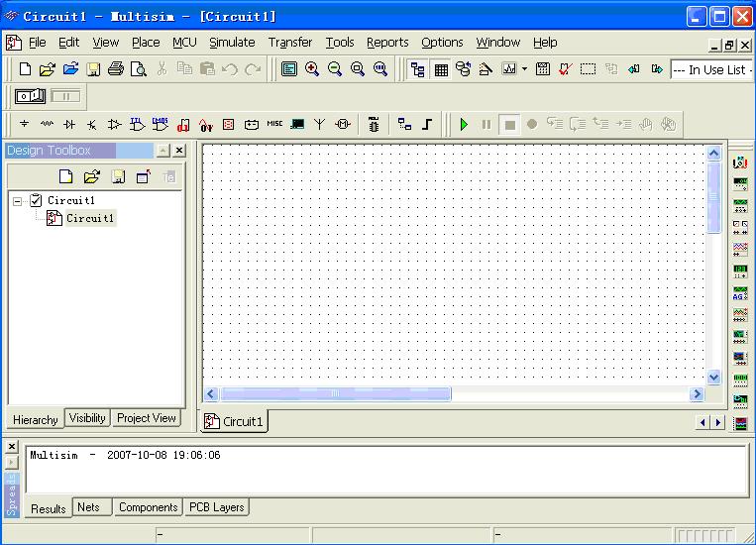Open the Options menu

tap(442, 43)
